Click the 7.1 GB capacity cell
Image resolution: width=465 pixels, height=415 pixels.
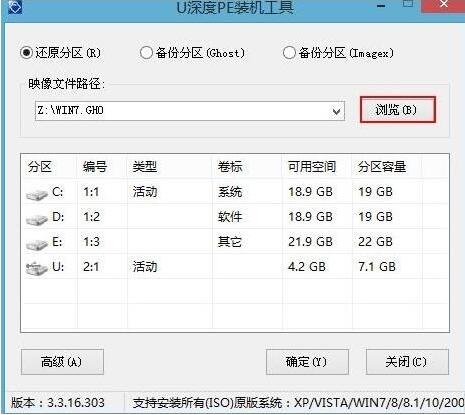377,267
